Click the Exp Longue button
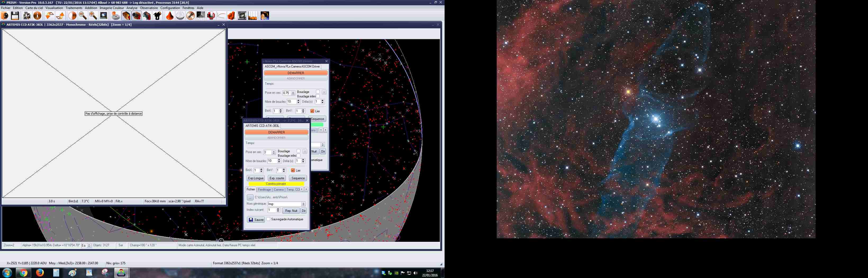The image size is (868, 278). [x=256, y=178]
